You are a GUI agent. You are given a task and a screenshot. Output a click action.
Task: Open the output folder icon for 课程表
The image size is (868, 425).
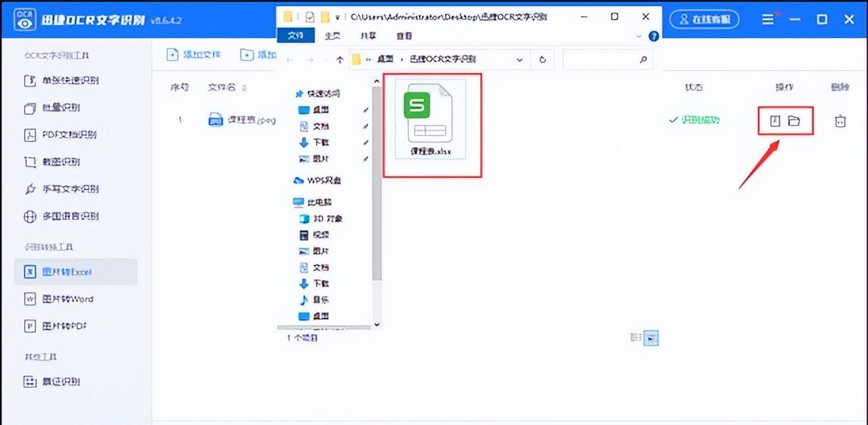pos(795,119)
